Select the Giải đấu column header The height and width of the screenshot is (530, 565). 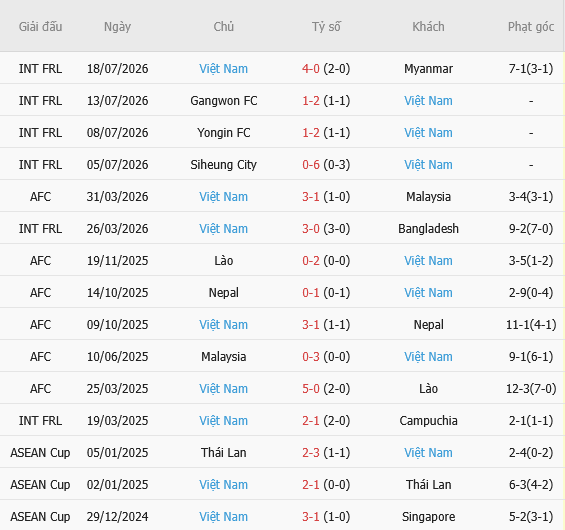click(40, 27)
